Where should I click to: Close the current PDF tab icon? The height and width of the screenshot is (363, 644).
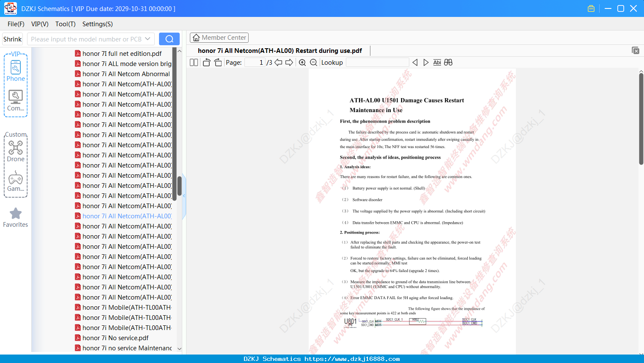[635, 50]
